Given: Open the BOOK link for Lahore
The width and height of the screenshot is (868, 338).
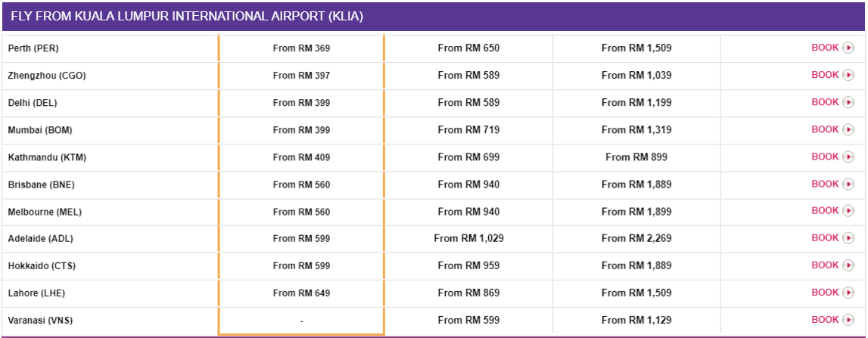Looking at the screenshot, I should tap(825, 293).
